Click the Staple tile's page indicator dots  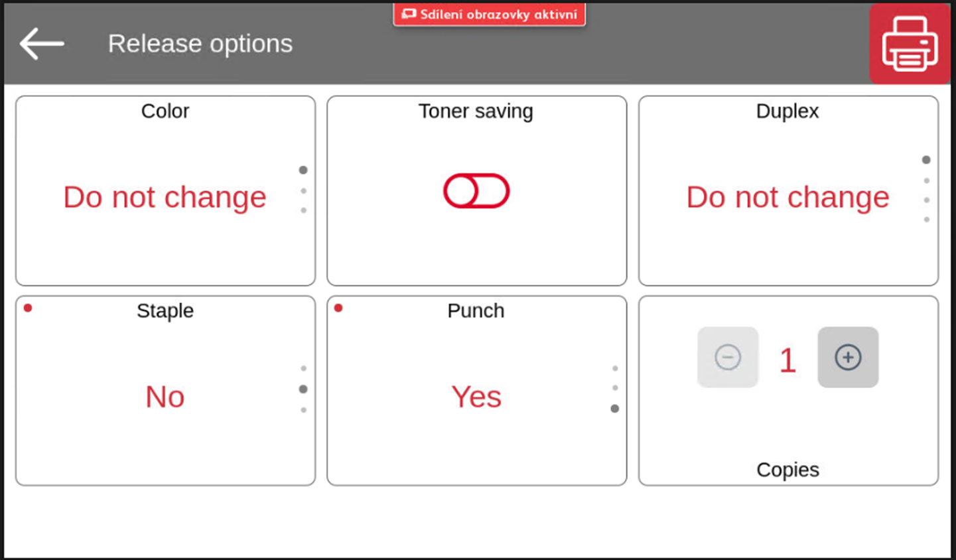point(303,389)
